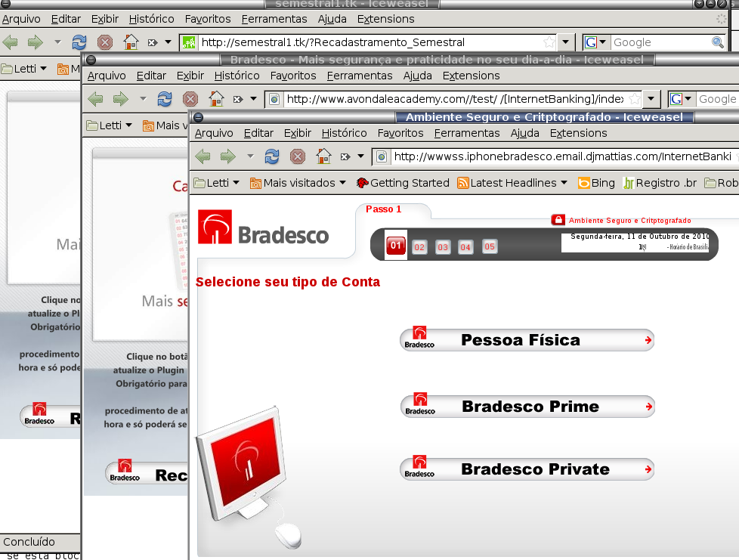The image size is (739, 560).
Task: Expand Letti bookmark folder in avondaleacademy window
Action: pyautogui.click(x=110, y=125)
